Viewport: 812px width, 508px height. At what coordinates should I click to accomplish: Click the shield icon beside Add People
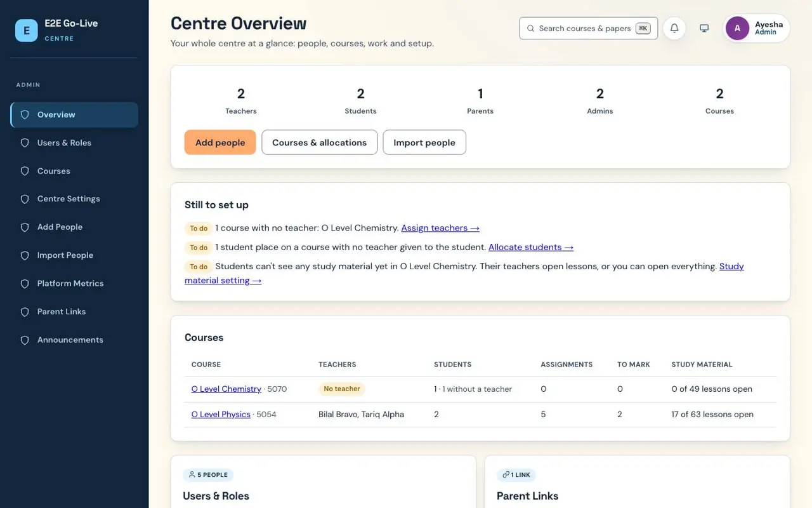click(x=25, y=227)
